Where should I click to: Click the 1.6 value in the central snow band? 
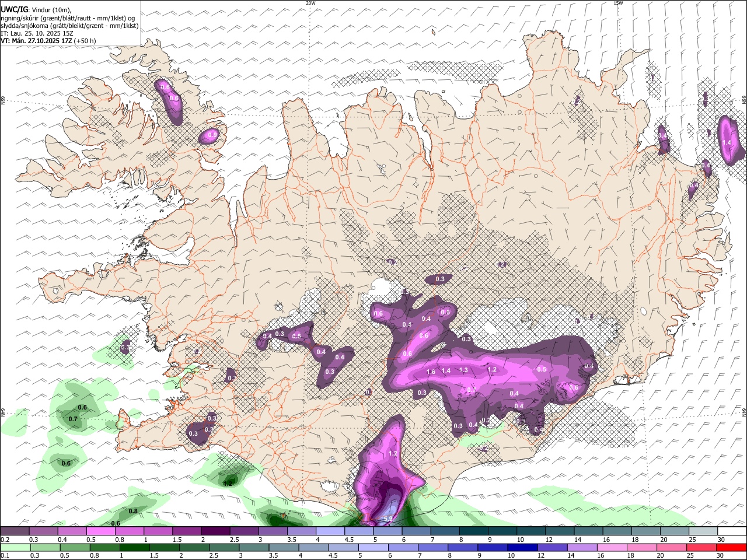click(431, 372)
